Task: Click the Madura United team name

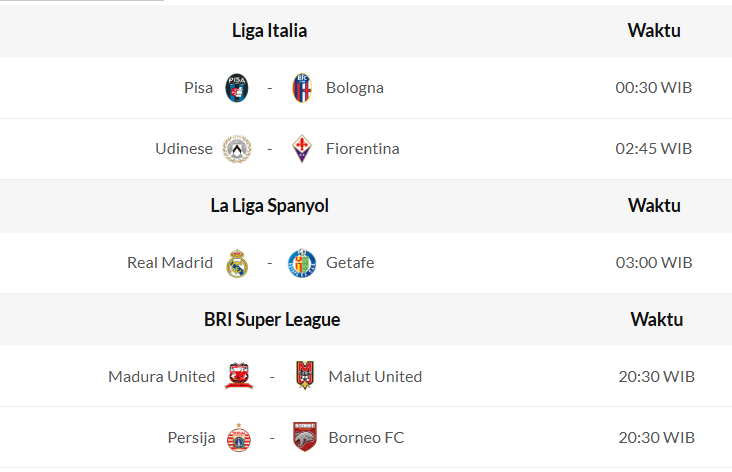Action: point(162,377)
